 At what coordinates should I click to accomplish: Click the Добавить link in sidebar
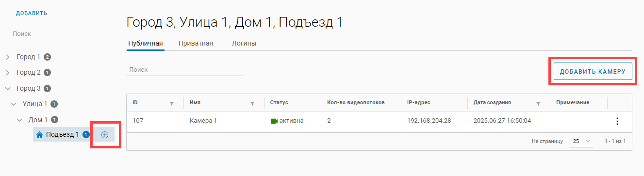[x=32, y=13]
